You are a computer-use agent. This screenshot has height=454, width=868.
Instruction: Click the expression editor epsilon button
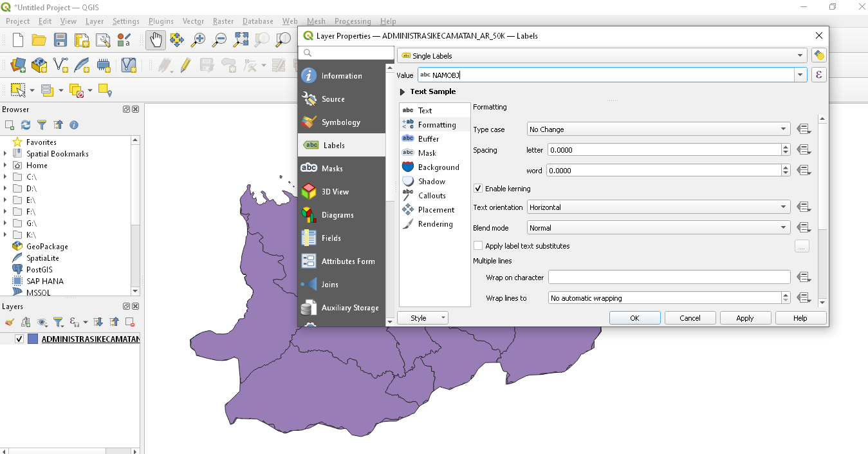click(818, 75)
